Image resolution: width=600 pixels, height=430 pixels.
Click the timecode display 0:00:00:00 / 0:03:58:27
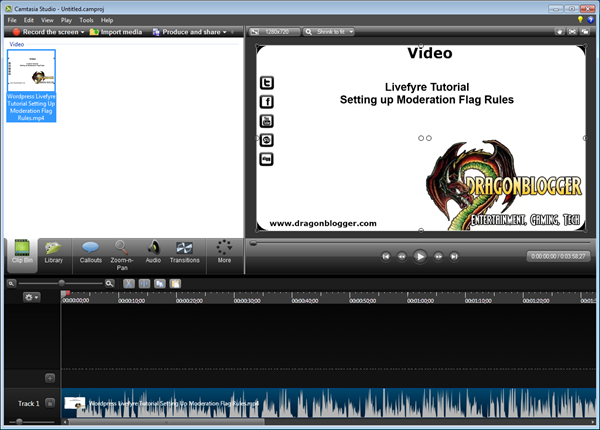(558, 256)
